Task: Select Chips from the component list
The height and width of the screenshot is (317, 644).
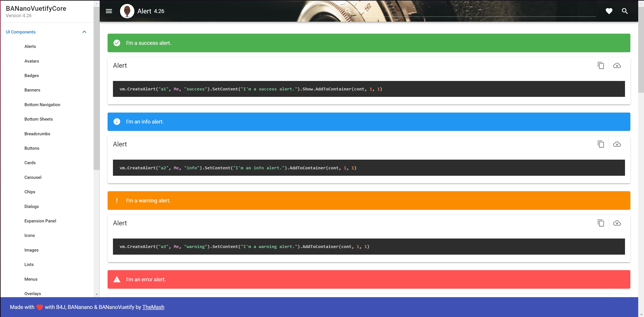Action: point(30,192)
